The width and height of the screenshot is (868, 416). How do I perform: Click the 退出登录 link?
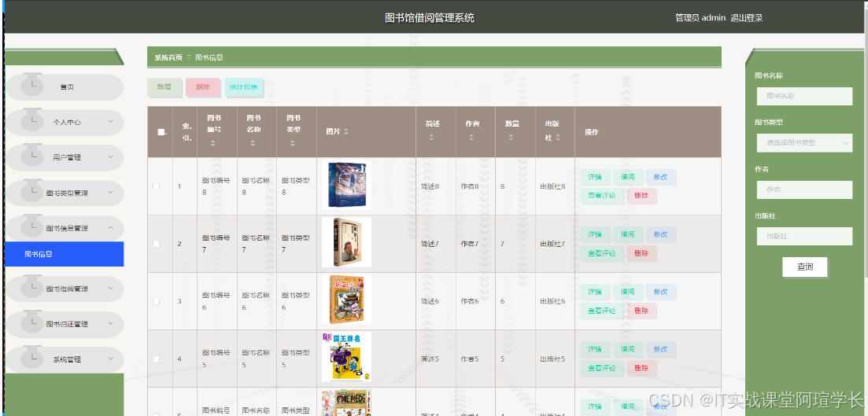point(746,18)
